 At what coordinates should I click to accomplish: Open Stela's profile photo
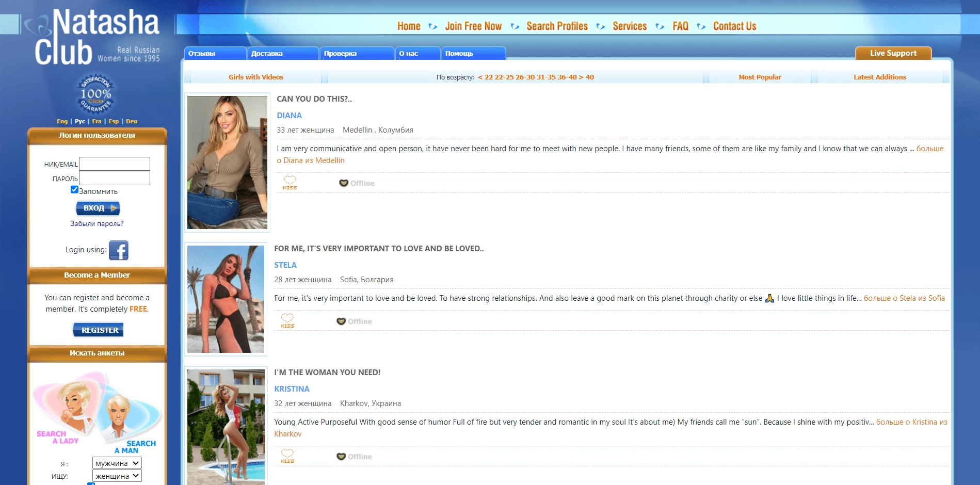pyautogui.click(x=226, y=299)
